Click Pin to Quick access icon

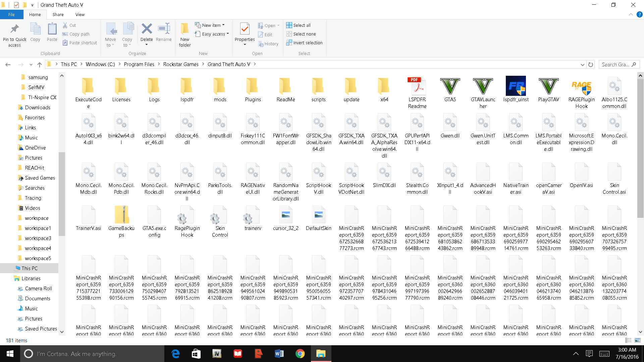(14, 29)
